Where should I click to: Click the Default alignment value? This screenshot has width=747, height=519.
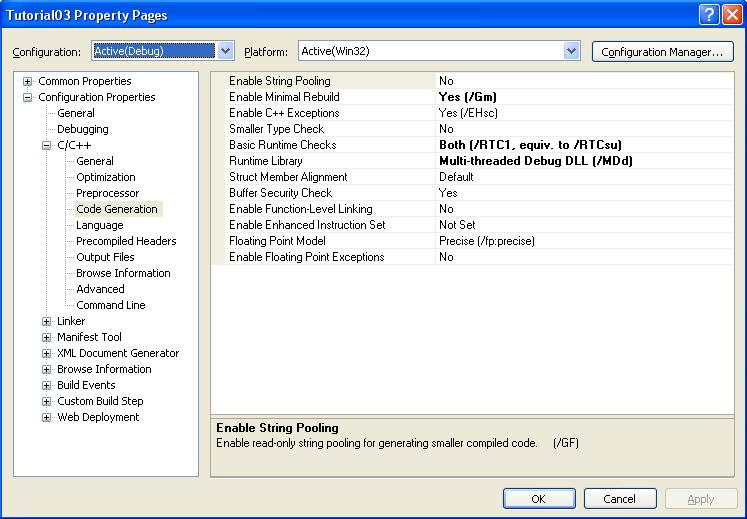tap(456, 177)
